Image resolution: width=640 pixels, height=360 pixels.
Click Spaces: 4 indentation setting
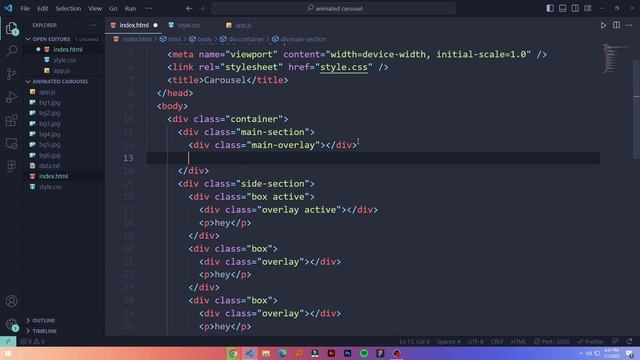449,341
